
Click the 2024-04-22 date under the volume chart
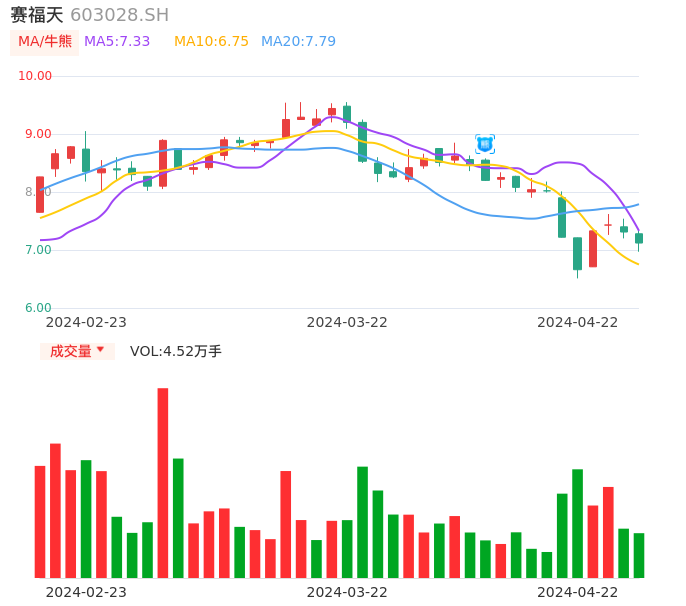pos(578,592)
